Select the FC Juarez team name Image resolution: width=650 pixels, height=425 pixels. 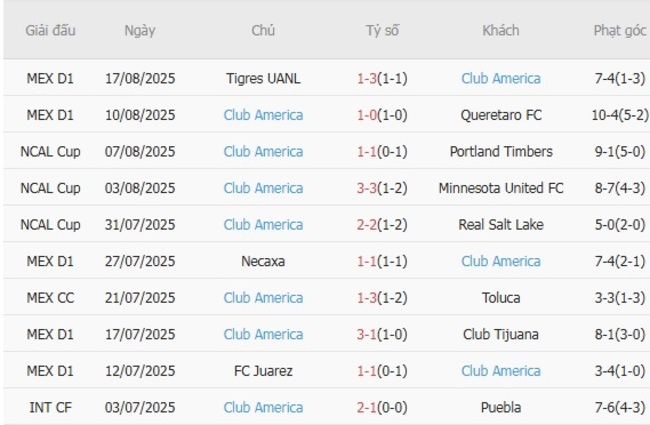tap(263, 371)
